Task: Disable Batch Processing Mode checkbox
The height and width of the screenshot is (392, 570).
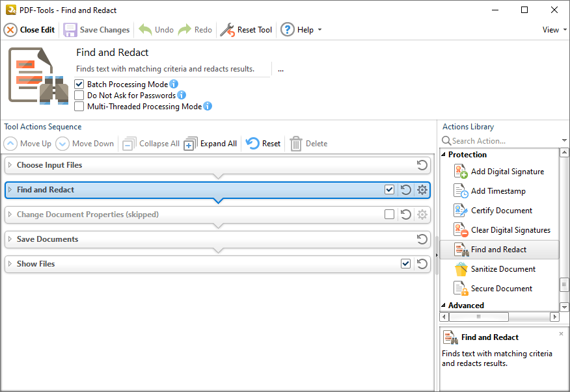Action: click(79, 85)
